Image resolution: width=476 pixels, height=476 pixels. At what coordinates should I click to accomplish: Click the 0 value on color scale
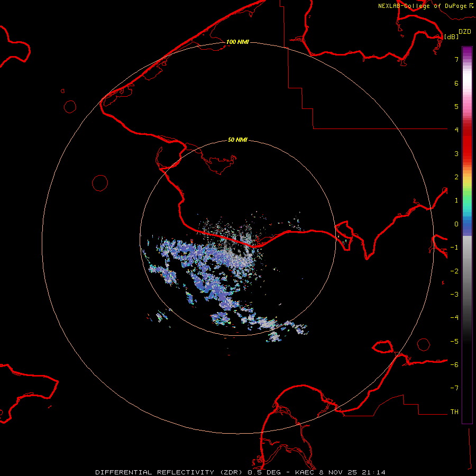click(456, 224)
